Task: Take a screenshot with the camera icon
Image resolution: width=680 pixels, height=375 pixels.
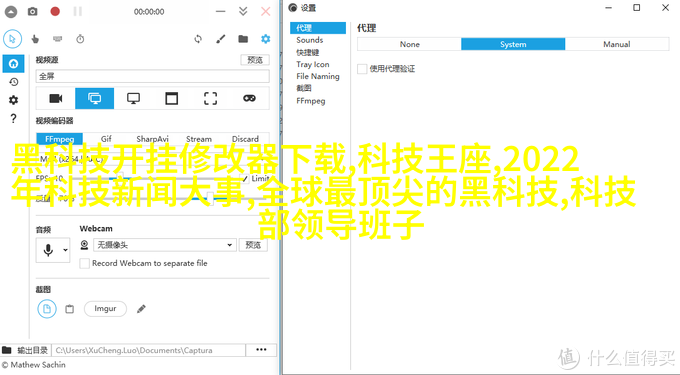Action: pos(33,12)
